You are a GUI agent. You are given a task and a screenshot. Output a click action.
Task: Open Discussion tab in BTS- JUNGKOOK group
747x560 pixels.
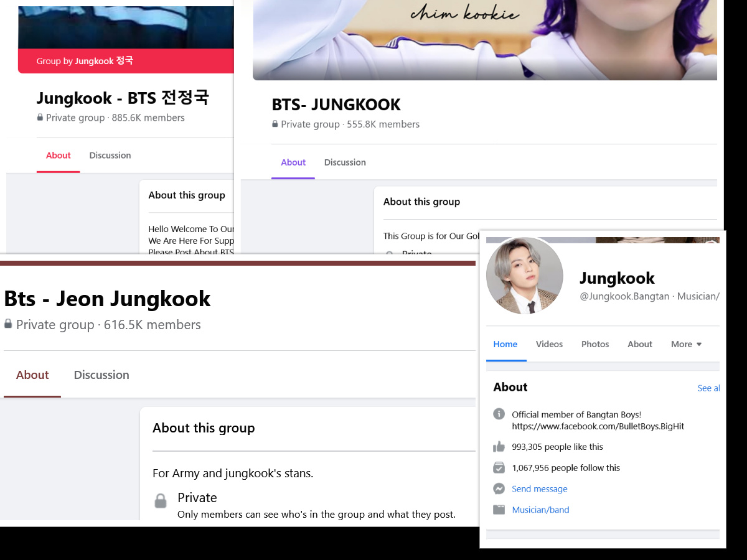pyautogui.click(x=345, y=162)
